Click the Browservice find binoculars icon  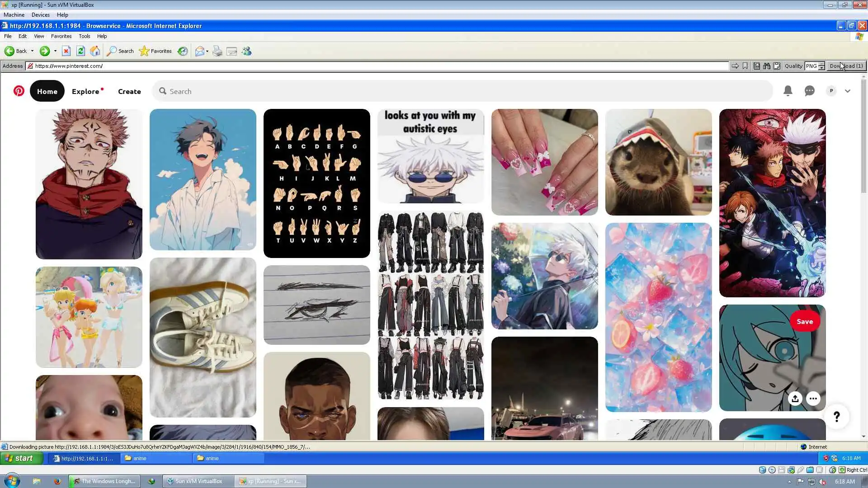coord(767,66)
